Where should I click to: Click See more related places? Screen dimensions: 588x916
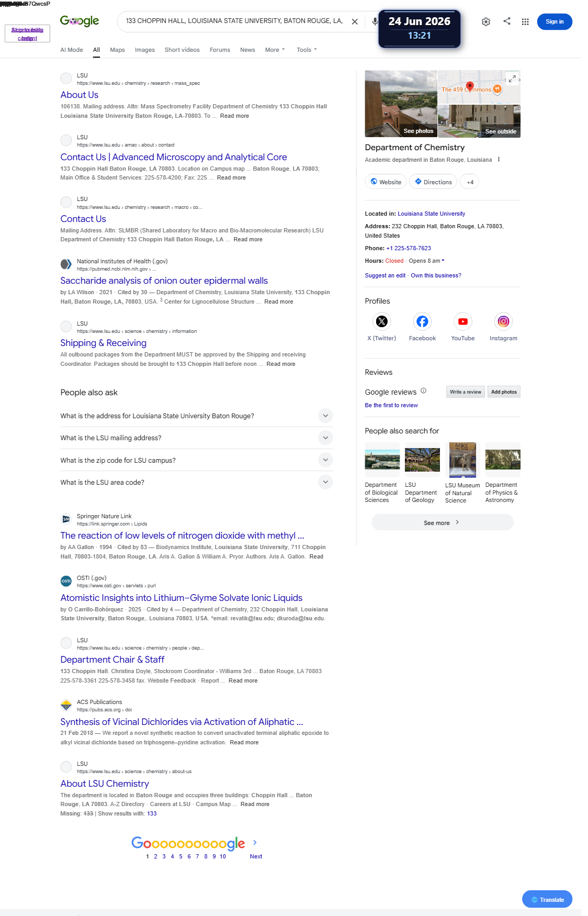442,522
